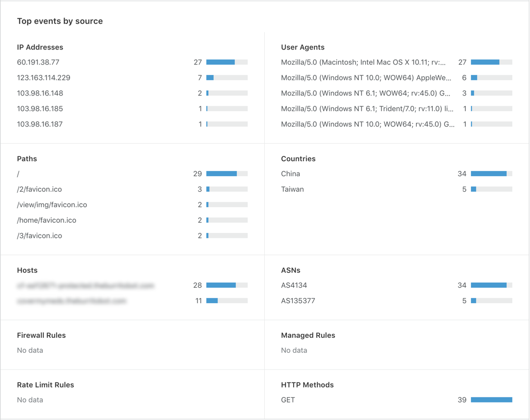Select ASN AS4134
This screenshot has width=530, height=420.
click(x=294, y=285)
